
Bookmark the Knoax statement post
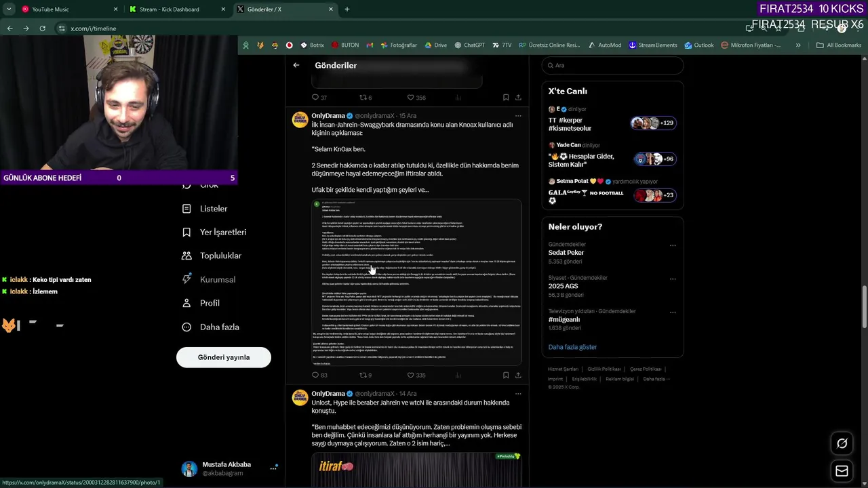point(506,375)
